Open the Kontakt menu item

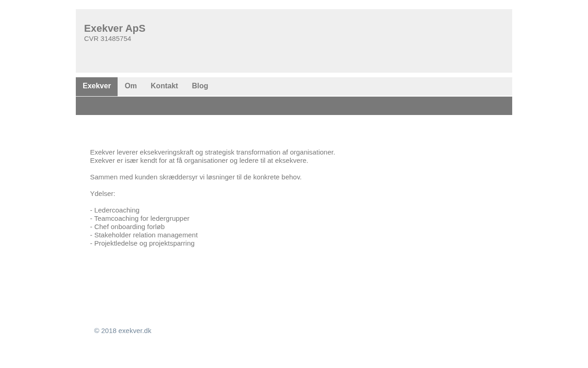(x=164, y=86)
